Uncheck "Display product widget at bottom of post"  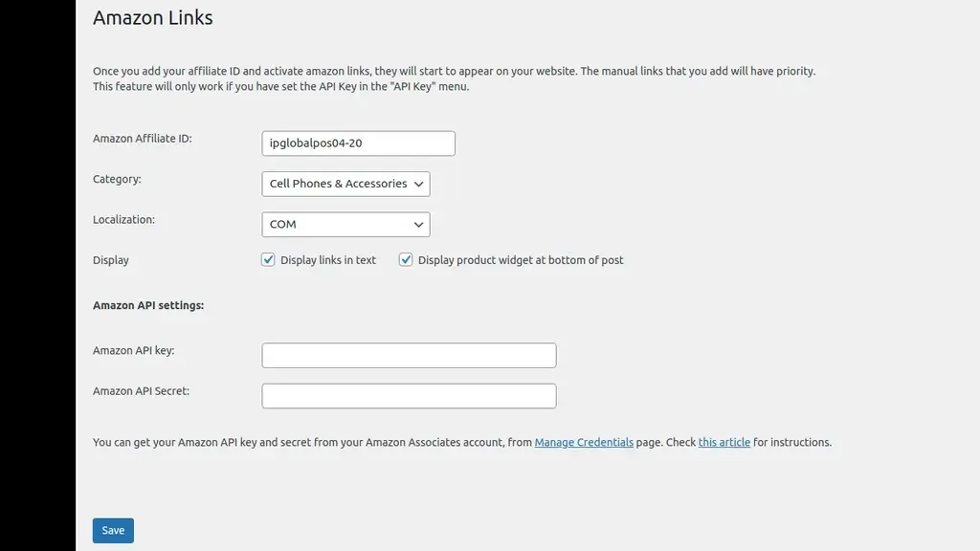(406, 259)
